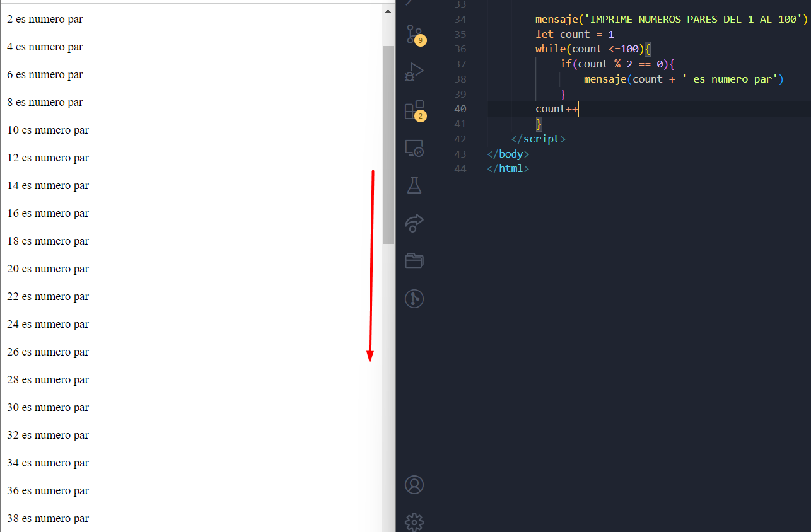Click line number 44 in the gutter
811x532 pixels.
click(x=460, y=169)
